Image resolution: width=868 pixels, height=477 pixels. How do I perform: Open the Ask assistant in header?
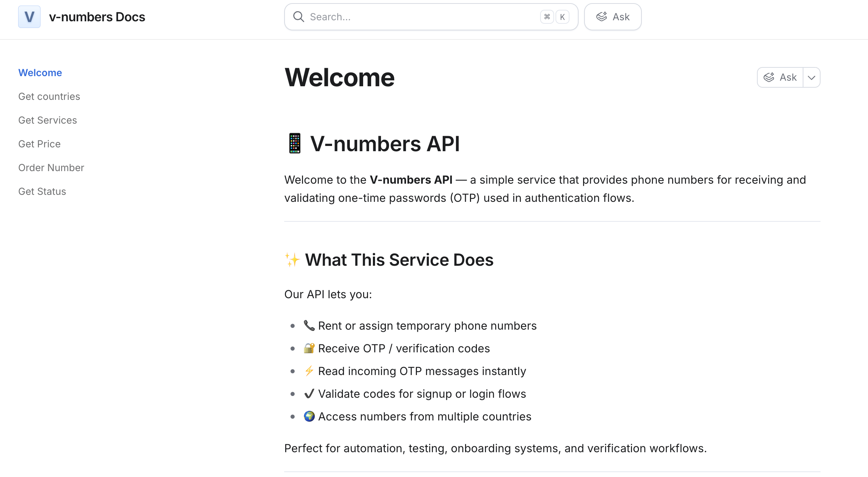tap(613, 17)
